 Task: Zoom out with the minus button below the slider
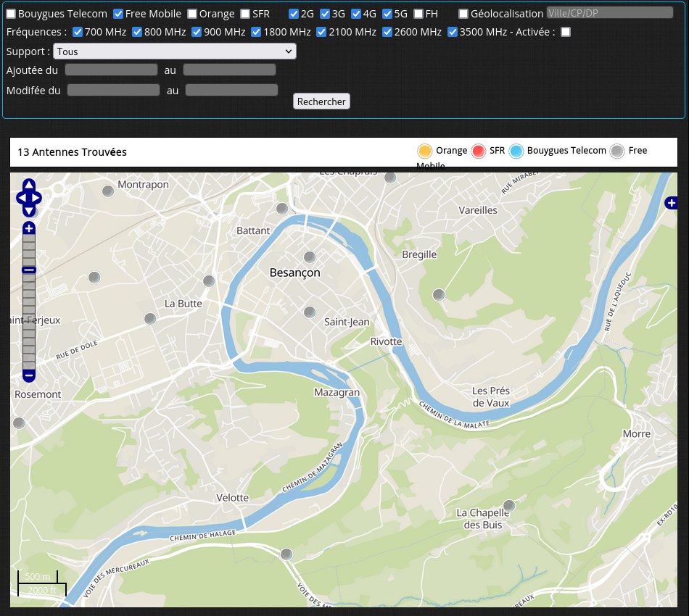29,375
